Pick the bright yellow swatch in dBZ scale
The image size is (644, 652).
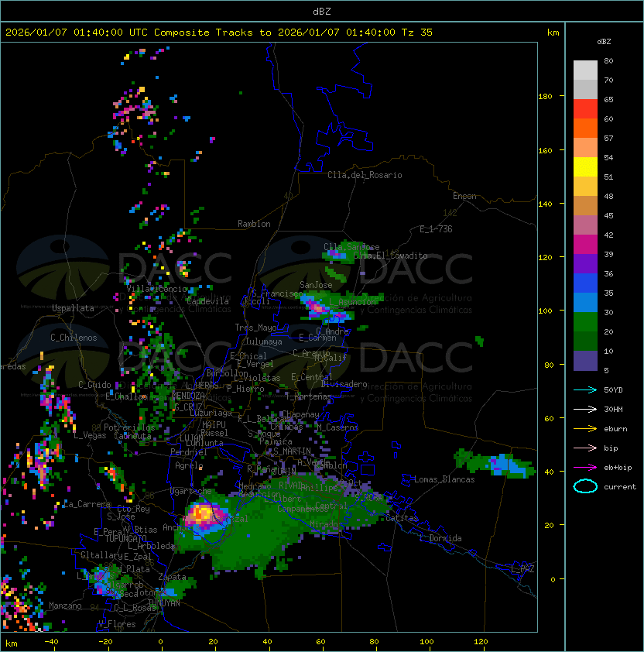click(585, 167)
